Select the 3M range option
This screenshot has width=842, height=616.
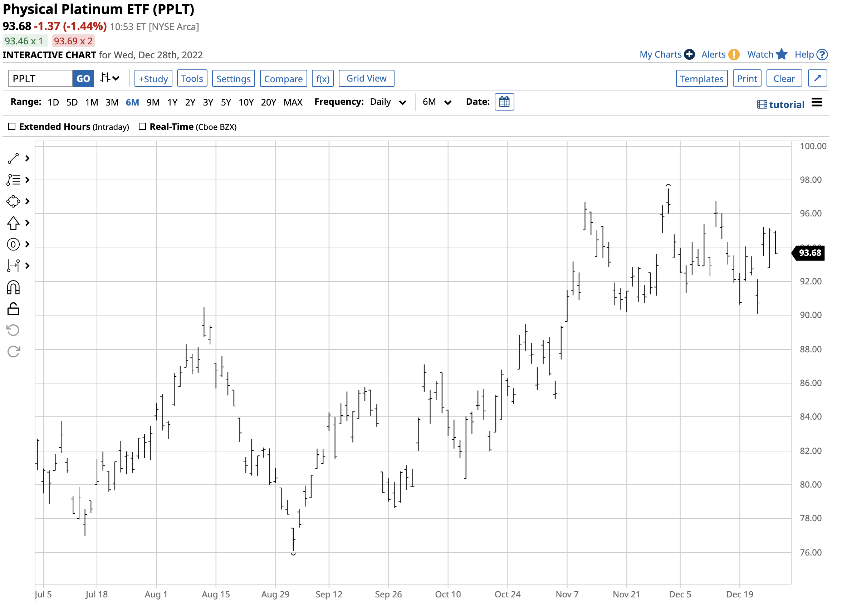click(x=112, y=102)
